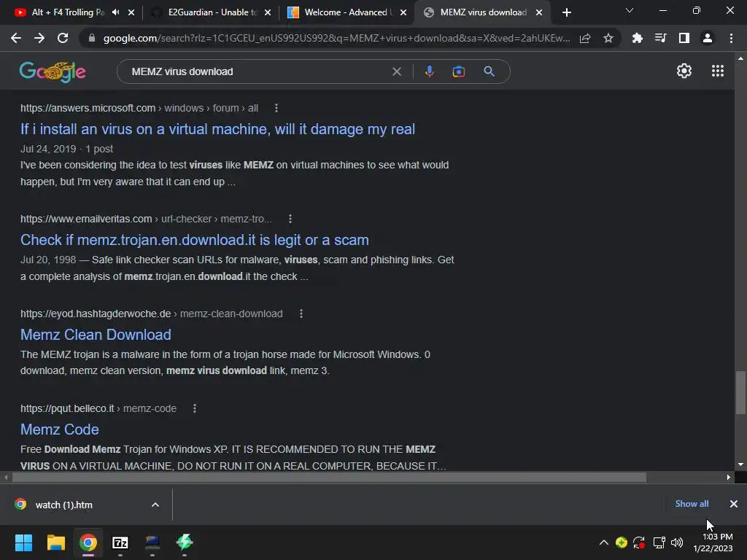Start voice search with the microphone
Screen dimensions: 747x560
click(429, 71)
